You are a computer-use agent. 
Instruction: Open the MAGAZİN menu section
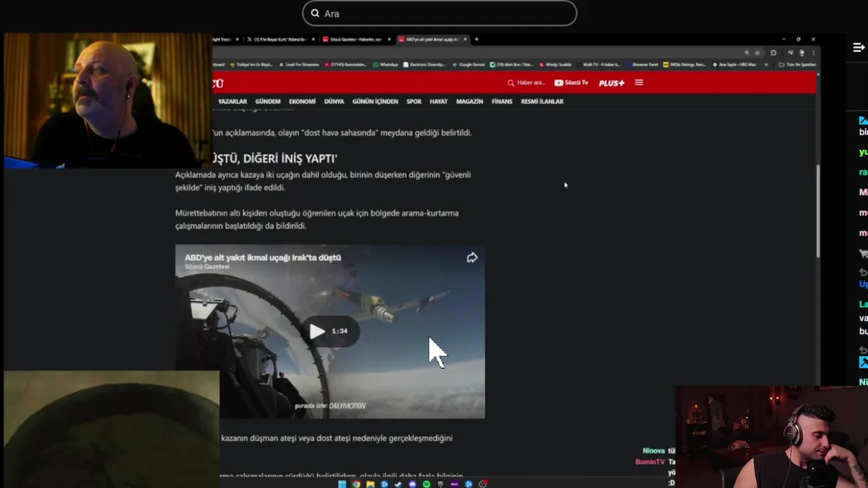coord(469,102)
